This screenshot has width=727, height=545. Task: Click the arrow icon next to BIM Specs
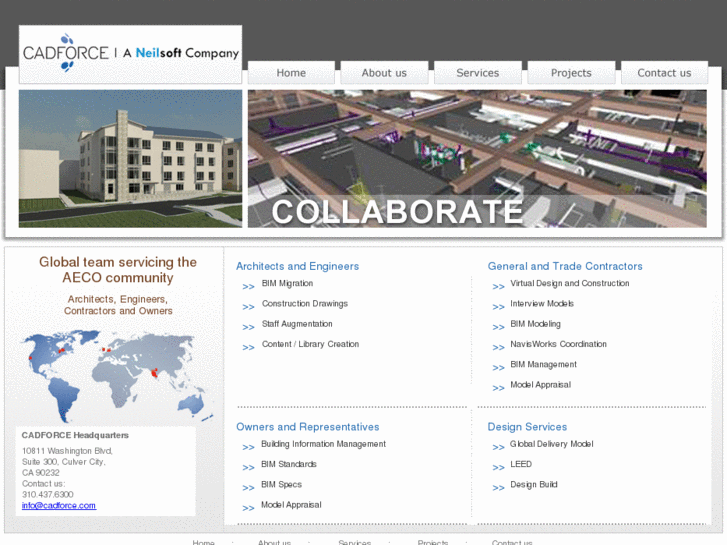tap(248, 488)
